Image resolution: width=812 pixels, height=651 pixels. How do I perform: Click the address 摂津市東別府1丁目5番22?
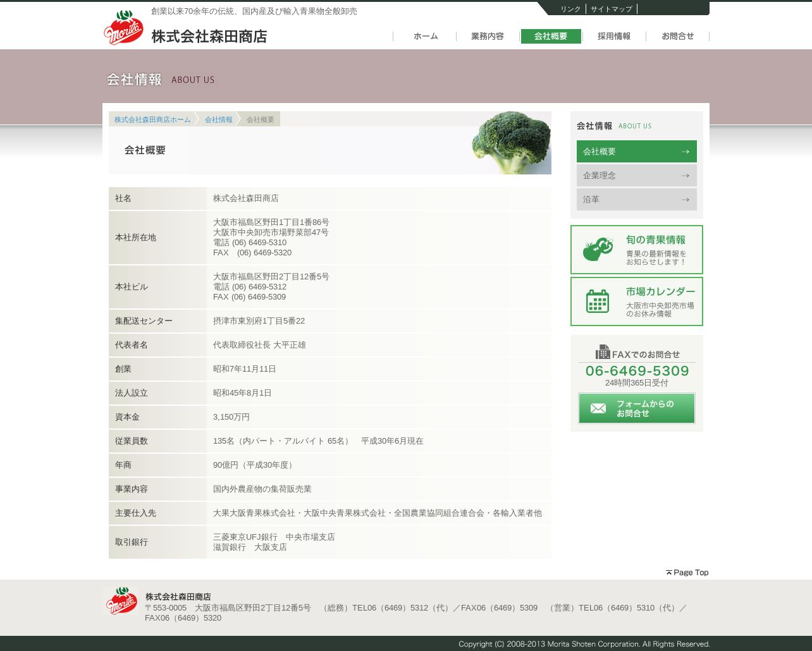[259, 321]
